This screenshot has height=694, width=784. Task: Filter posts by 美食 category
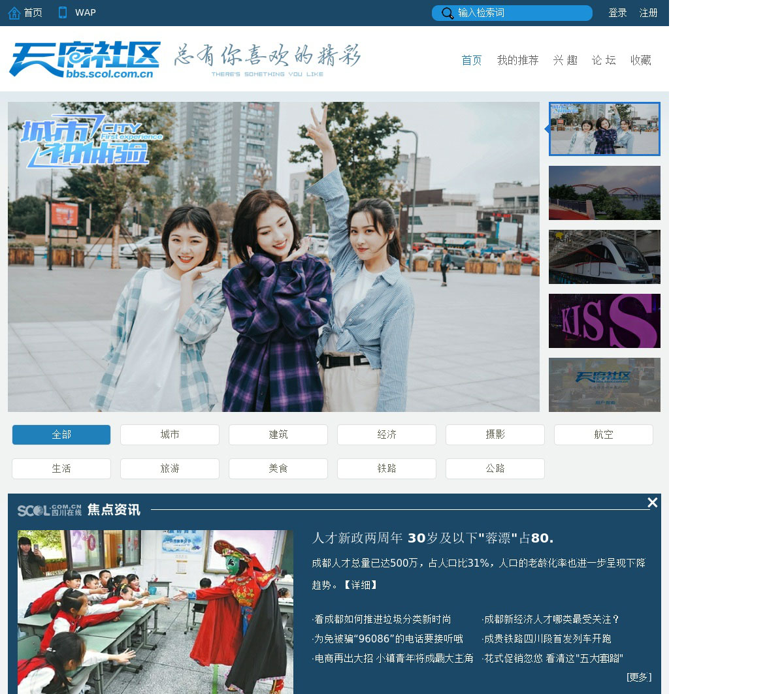[278, 469]
